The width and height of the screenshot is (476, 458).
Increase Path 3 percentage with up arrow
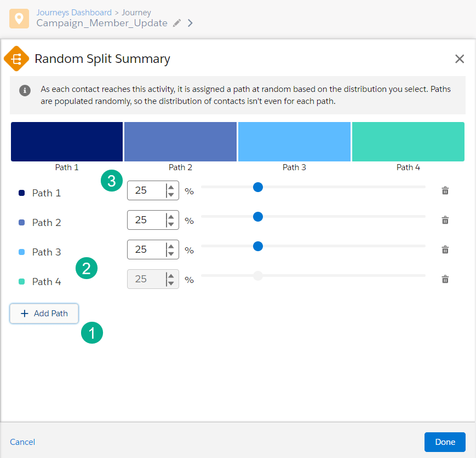[171, 246]
